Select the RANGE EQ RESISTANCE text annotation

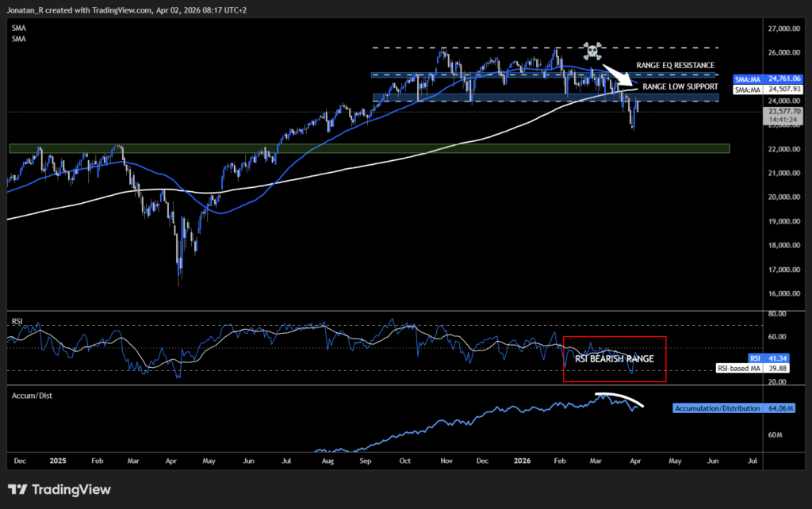(675, 65)
